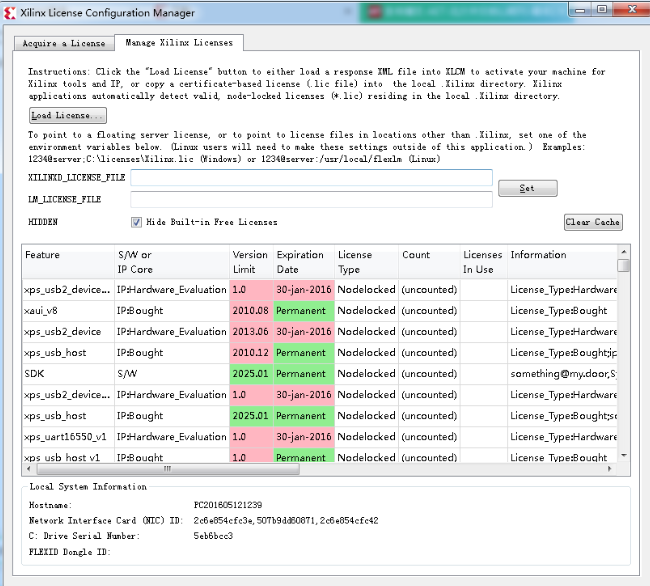Click the red 30-jan-2016 expiration cell for xps_uart16550_v1
Image resolution: width=650 pixels, height=586 pixels.
302,437
